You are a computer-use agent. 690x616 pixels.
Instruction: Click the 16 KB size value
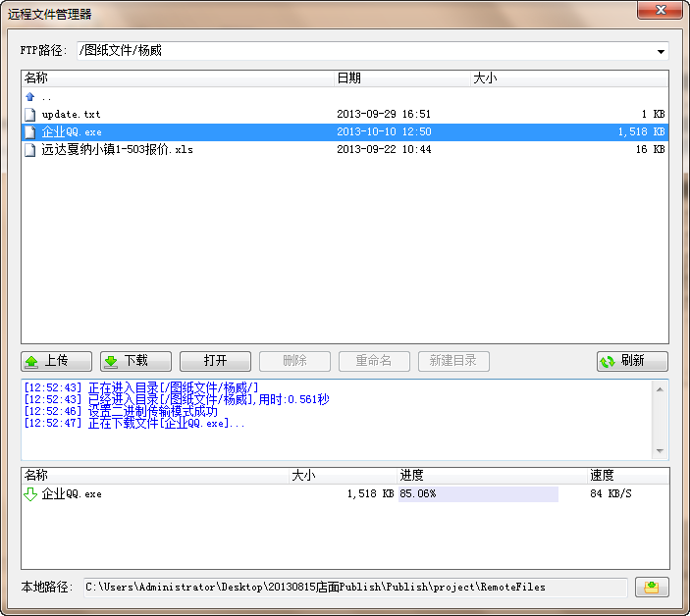tap(650, 149)
